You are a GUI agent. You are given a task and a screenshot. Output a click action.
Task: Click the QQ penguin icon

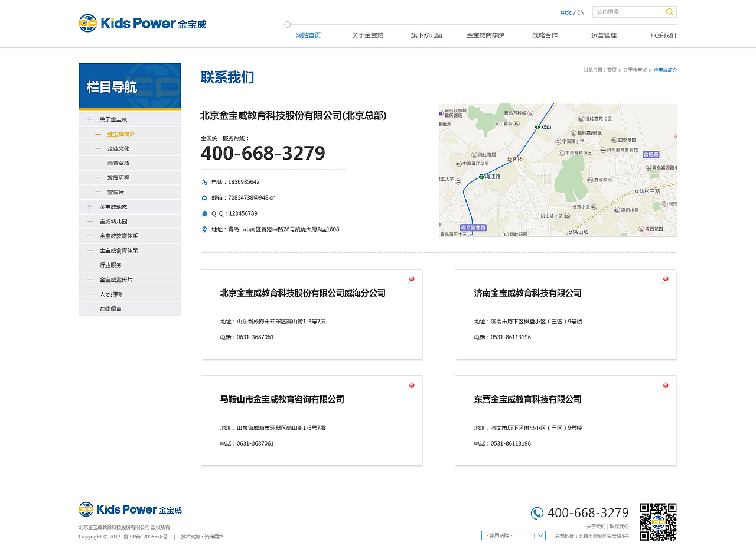point(204,213)
